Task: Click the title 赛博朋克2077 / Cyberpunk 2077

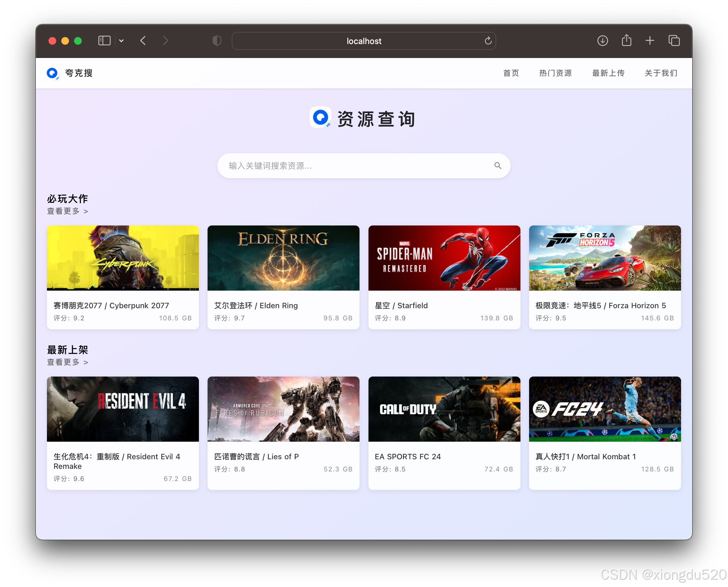Action: (x=111, y=306)
